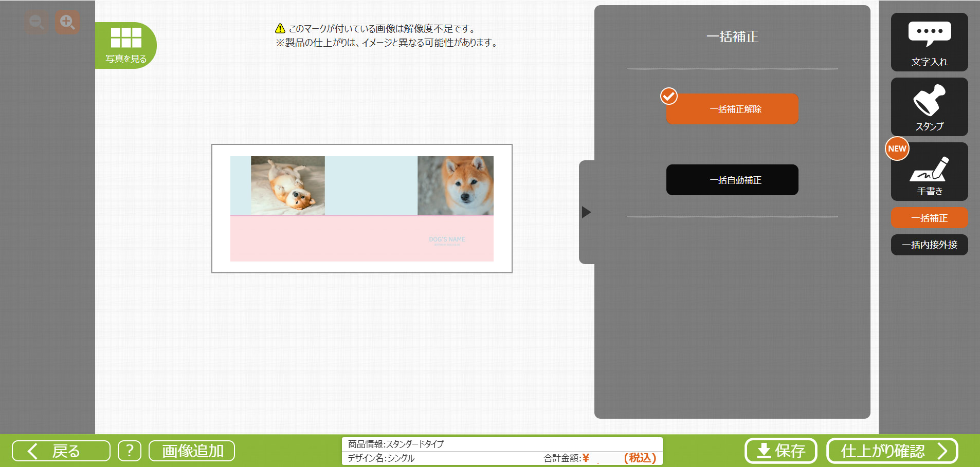The image size is (980, 467).
Task: Open 仕上がり確認 finish preview
Action: (x=892, y=451)
